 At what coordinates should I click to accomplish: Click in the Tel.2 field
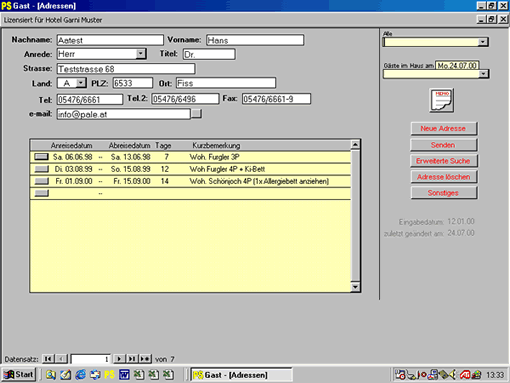click(x=185, y=99)
